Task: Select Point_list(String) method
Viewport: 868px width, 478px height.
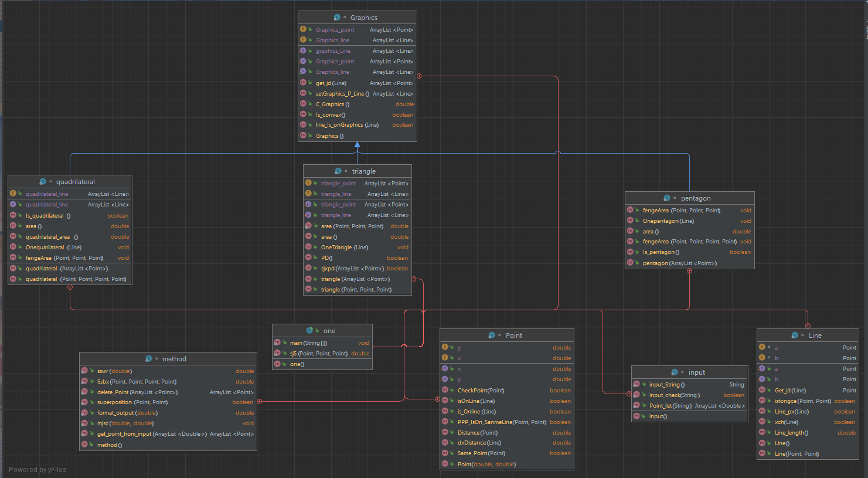Action: (670, 406)
